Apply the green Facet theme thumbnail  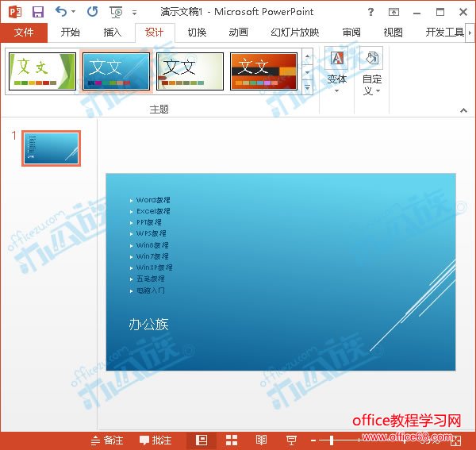pyautogui.click(x=42, y=71)
